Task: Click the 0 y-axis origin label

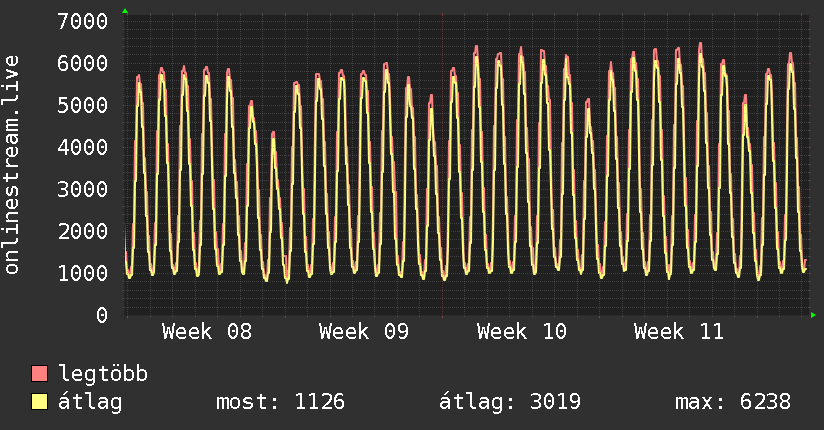Action: 101,315
